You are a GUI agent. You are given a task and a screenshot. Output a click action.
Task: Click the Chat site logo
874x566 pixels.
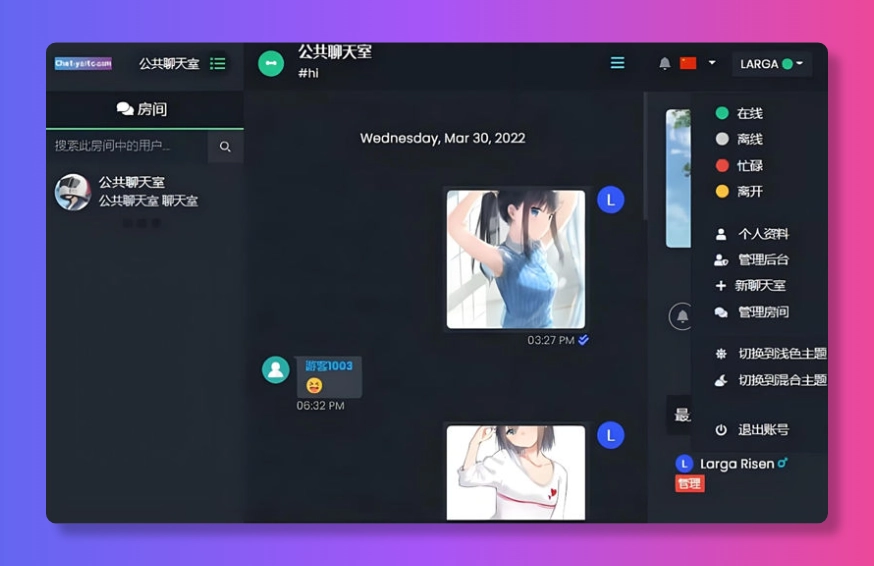coord(83,63)
